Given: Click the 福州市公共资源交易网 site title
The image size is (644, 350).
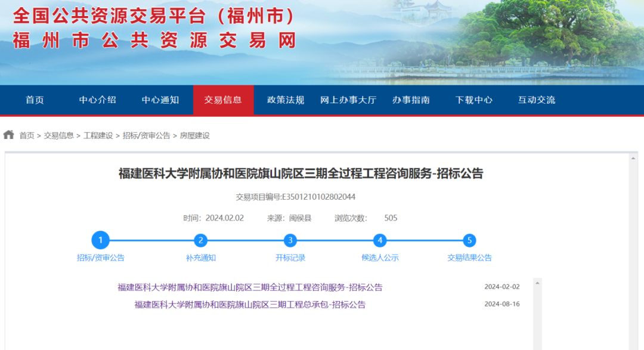Looking at the screenshot, I should point(154,41).
